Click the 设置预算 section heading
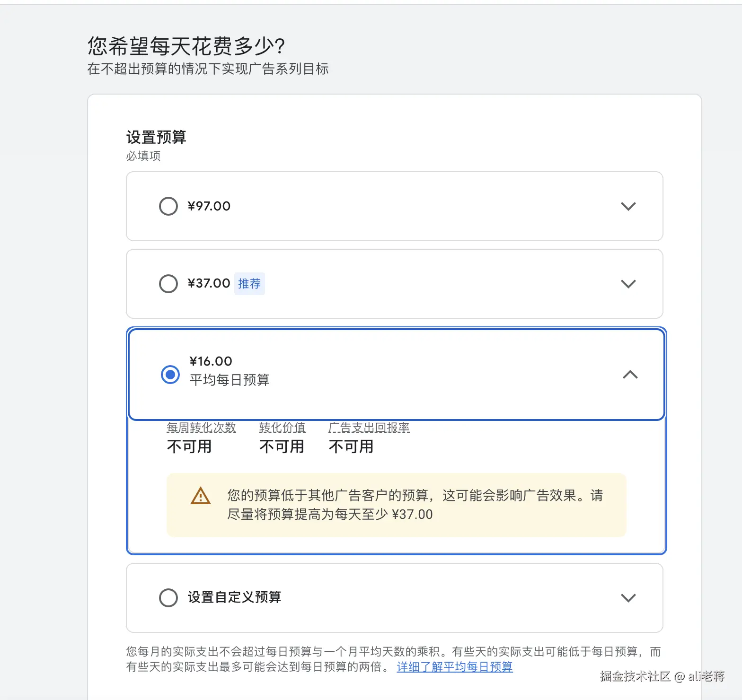 pyautogui.click(x=156, y=137)
